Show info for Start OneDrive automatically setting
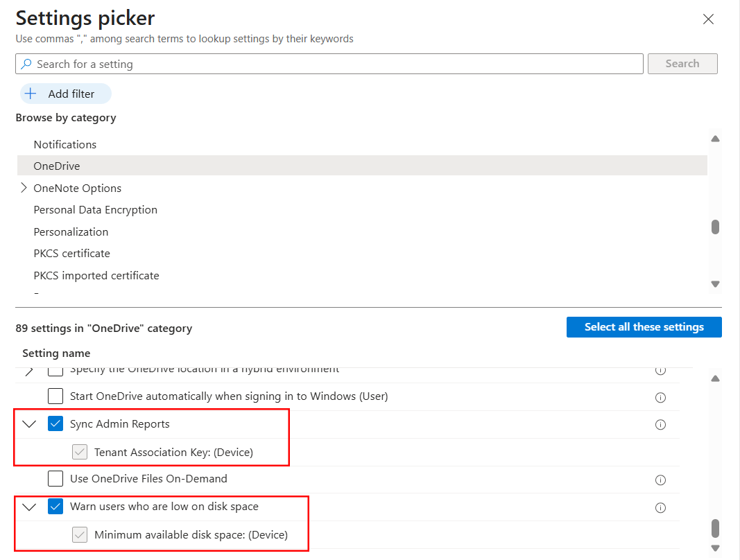 [x=660, y=397]
